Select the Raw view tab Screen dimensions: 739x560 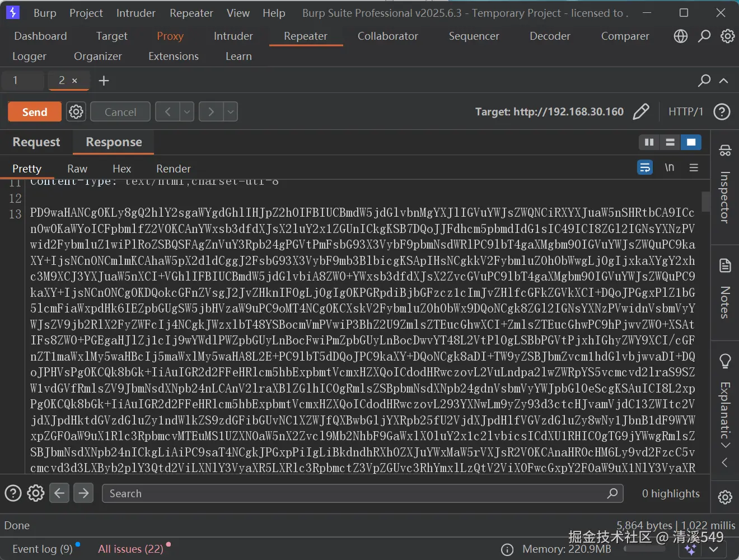point(77,169)
